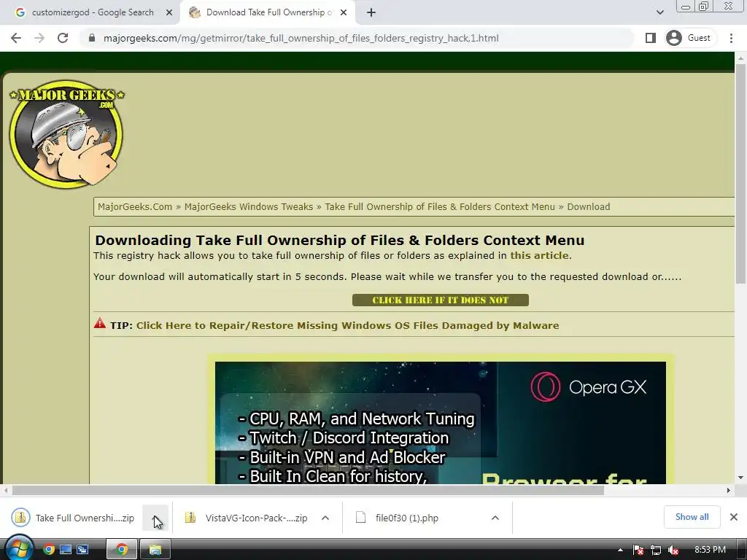747x560 pixels.
Task: Open Take Full Ownership Context Menu breadcrumb
Action: coord(440,206)
